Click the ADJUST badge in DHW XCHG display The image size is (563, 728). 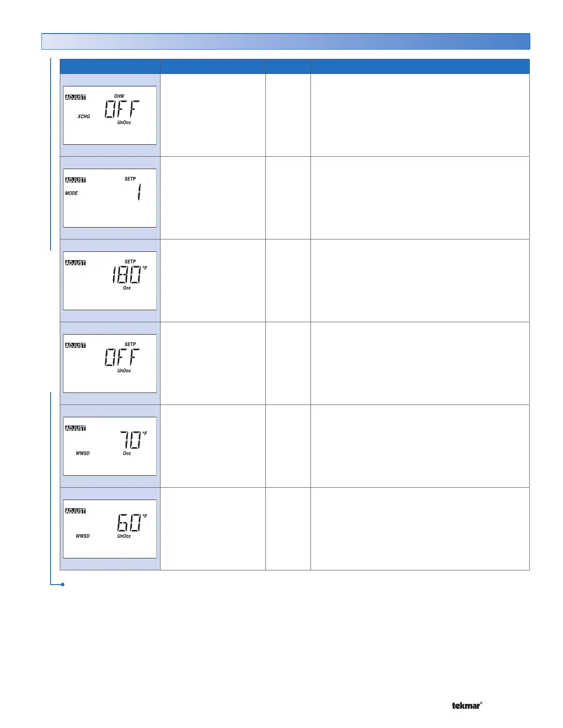[x=75, y=97]
